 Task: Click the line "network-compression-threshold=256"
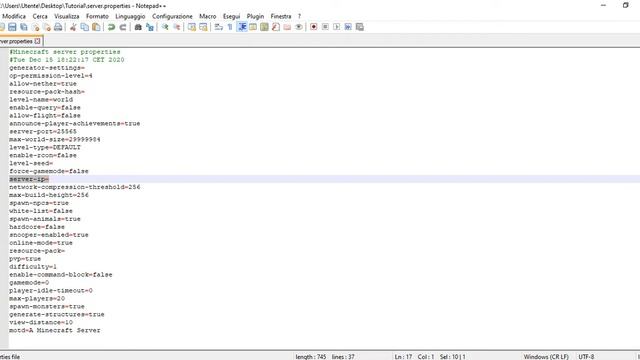75,187
